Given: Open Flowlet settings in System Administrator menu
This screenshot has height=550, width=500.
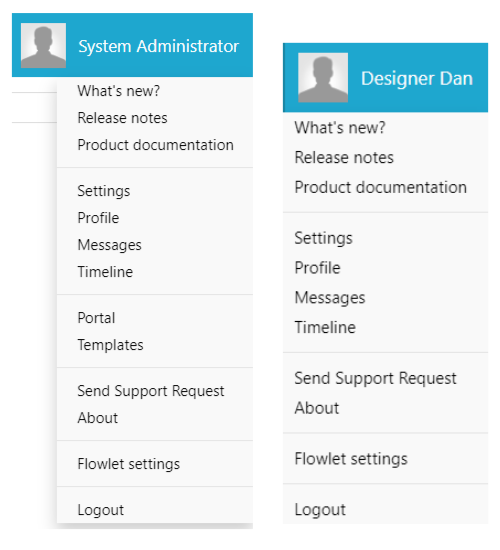Looking at the screenshot, I should (x=129, y=464).
